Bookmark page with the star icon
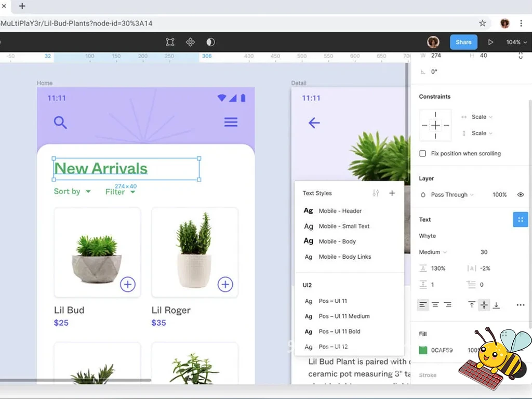532x399 pixels. pyautogui.click(x=482, y=23)
